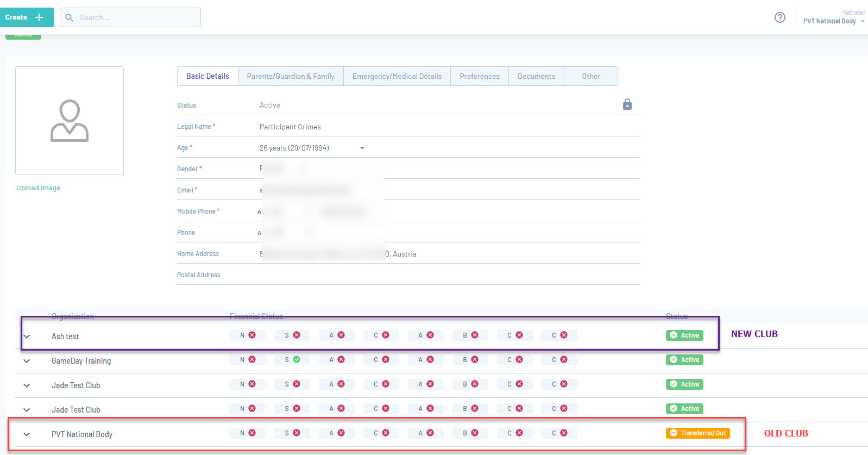Click the lock icon beside Status field
This screenshot has height=455, width=868.
(x=627, y=104)
